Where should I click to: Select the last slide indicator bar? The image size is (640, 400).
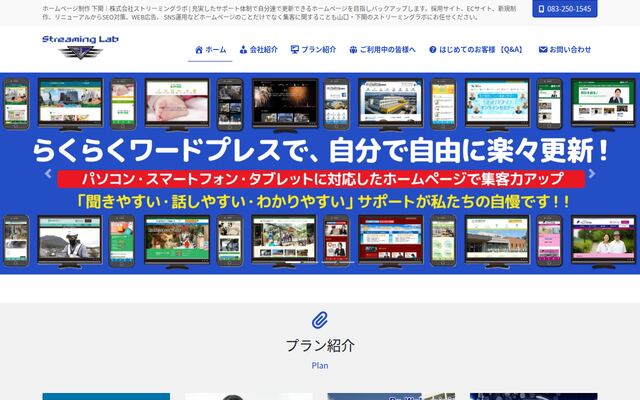[x=347, y=262]
